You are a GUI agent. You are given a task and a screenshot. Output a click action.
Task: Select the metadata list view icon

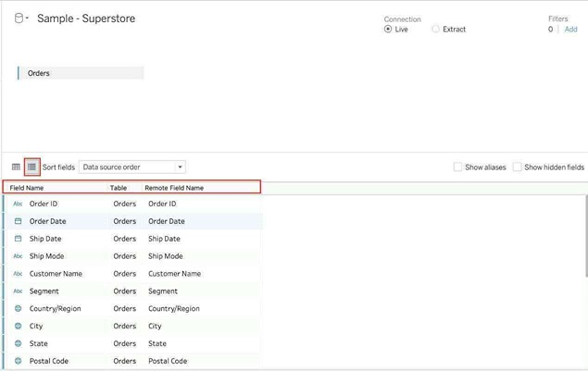[31, 167]
